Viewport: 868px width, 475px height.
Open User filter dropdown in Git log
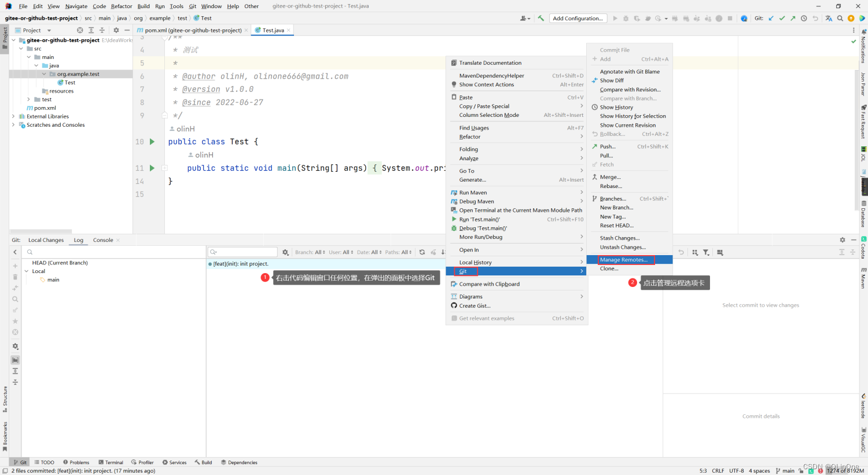tap(341, 252)
